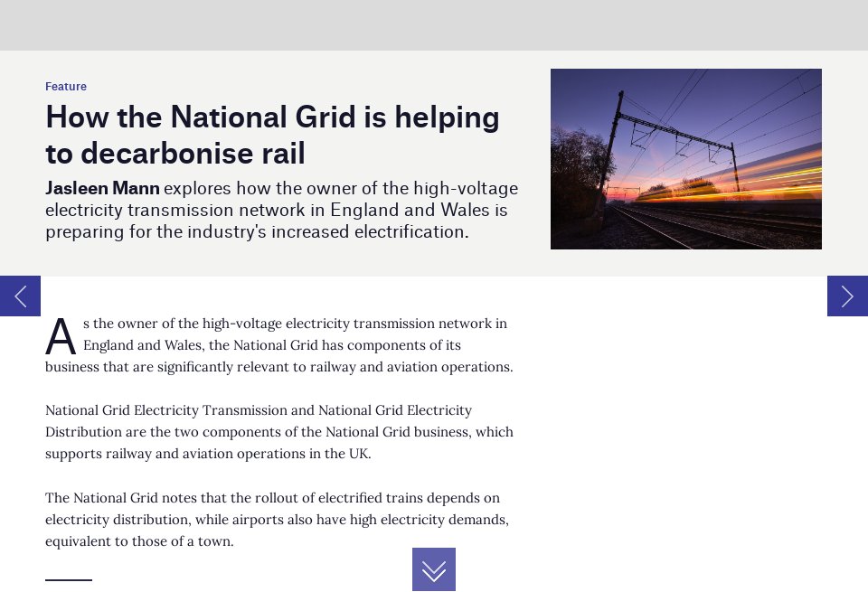Collapse nothing—click the down-chevron scroll indicator

click(x=434, y=569)
